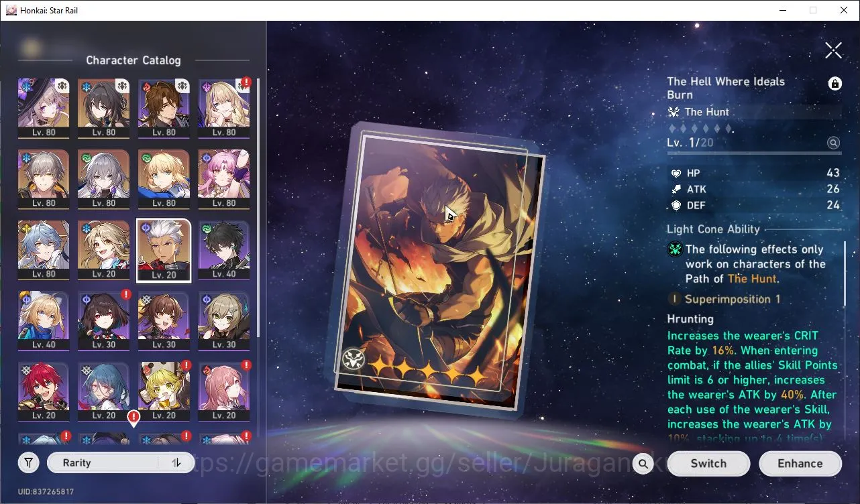Click team badge on brown-haired Fire man portrait
This screenshot has height=504, width=860.
[182, 85]
